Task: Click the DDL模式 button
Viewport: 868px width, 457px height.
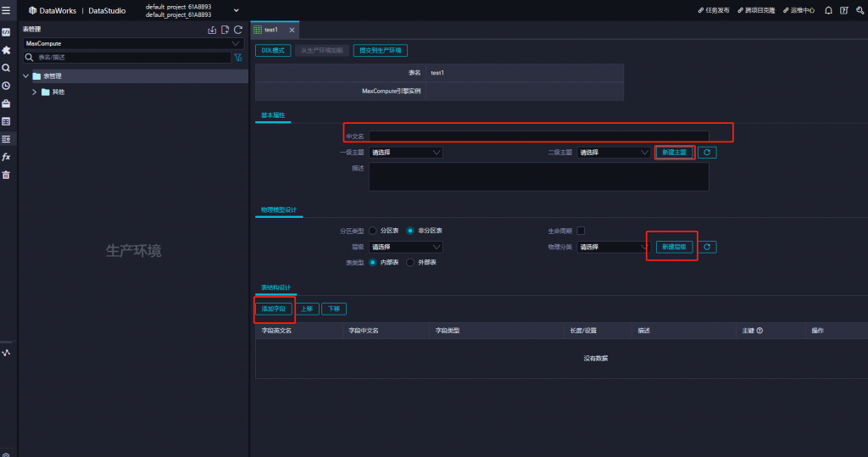Action: point(273,50)
